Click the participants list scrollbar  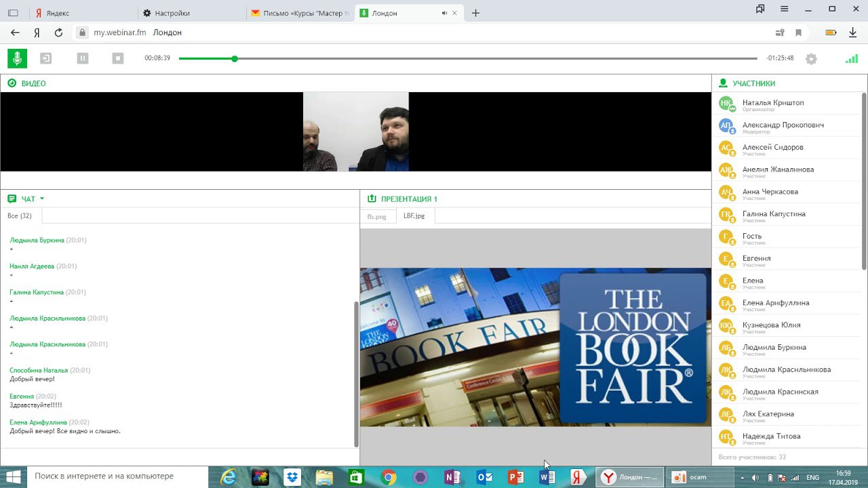tap(864, 181)
